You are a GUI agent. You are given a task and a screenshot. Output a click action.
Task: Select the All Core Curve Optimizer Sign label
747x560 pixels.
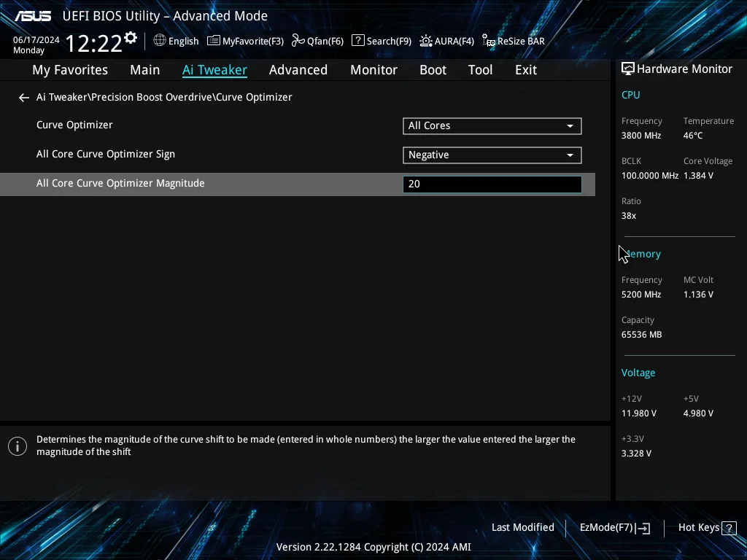[x=106, y=155]
